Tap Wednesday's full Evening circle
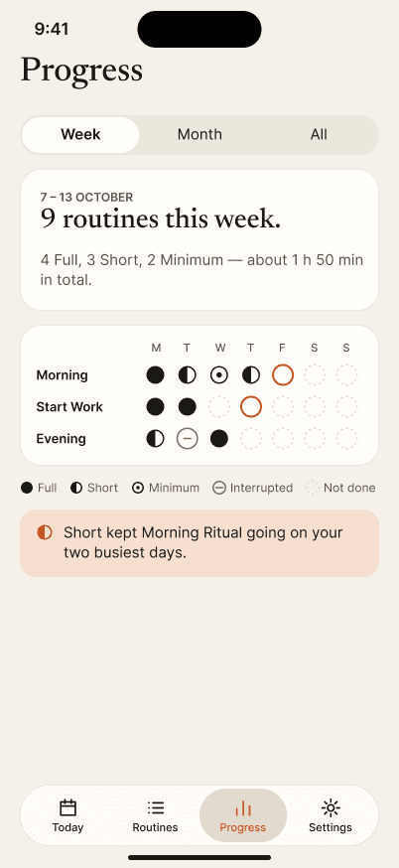The image size is (399, 868). pyautogui.click(x=219, y=439)
